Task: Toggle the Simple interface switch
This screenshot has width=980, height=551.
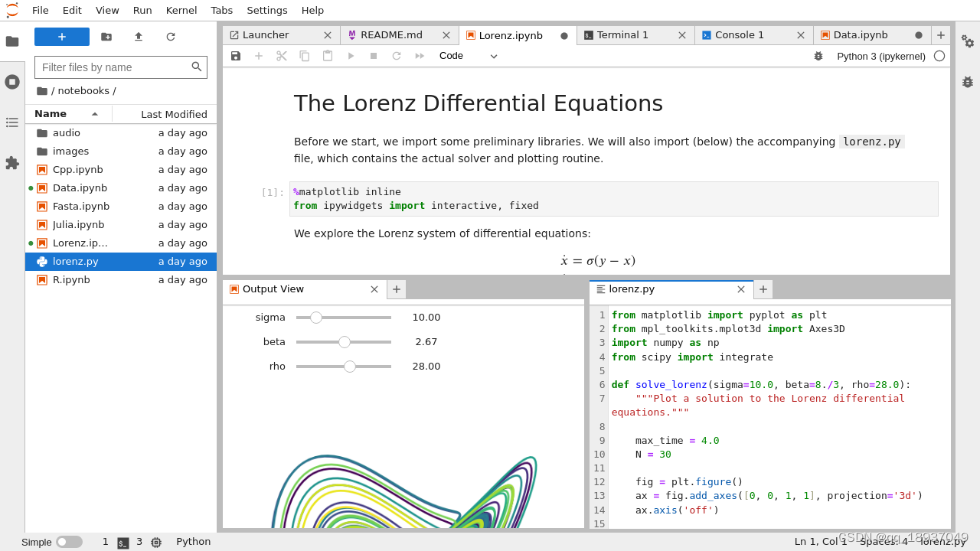Action: click(x=69, y=542)
